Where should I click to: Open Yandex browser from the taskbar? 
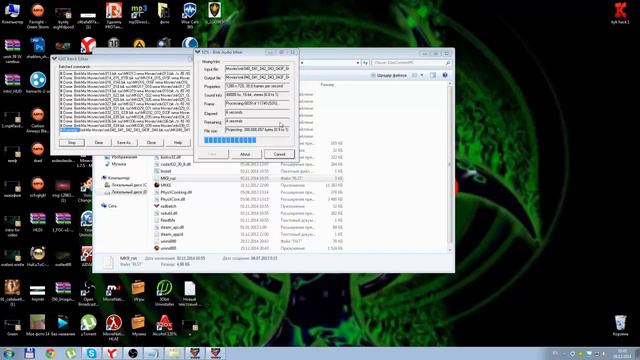point(112,353)
